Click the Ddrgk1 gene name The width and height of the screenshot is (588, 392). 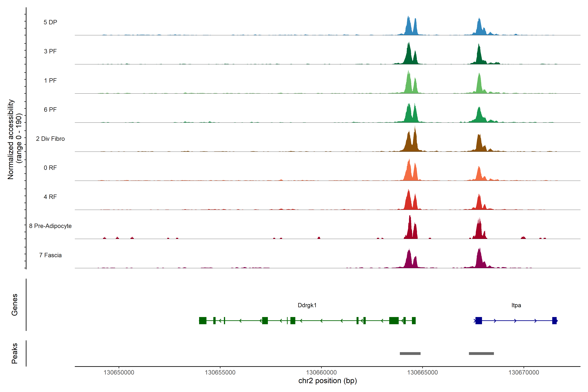(x=307, y=305)
